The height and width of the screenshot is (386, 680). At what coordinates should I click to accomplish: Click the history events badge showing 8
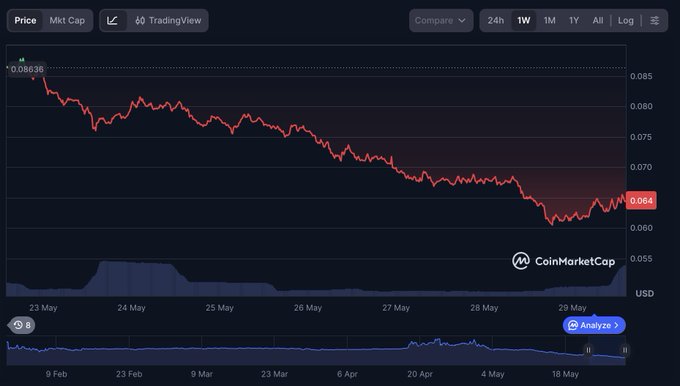point(22,325)
